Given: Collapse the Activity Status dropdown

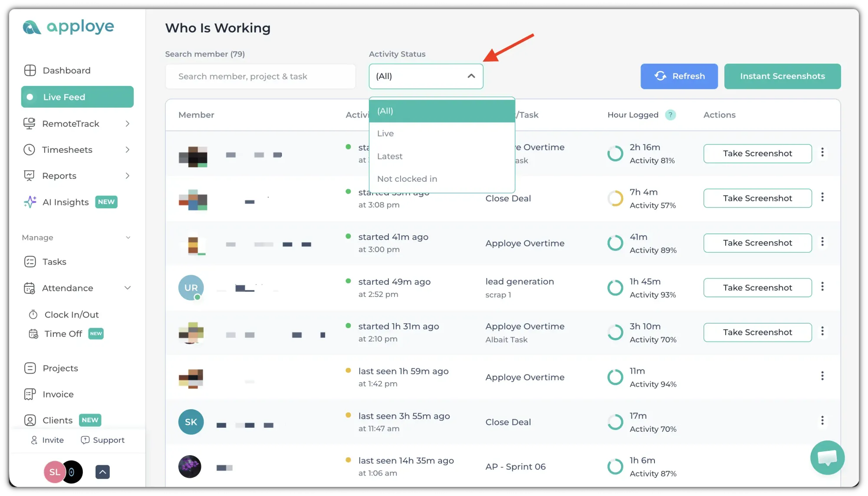Looking at the screenshot, I should [471, 76].
